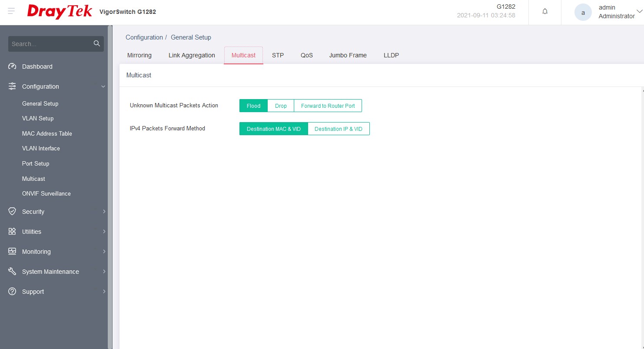The image size is (644, 349).
Task: Collapse the Configuration menu section
Action: click(103, 86)
